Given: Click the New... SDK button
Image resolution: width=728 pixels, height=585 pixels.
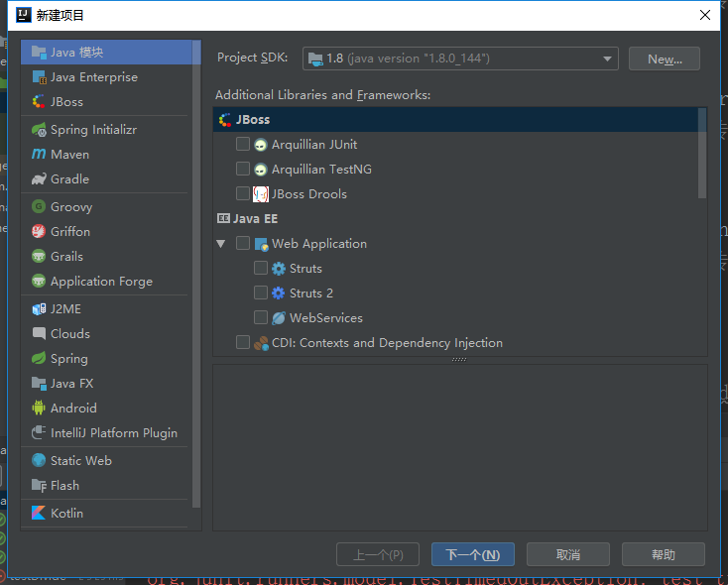Looking at the screenshot, I should click(665, 58).
